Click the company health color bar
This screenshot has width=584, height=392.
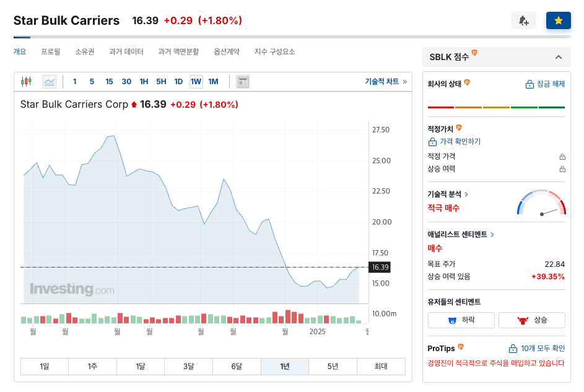497,107
